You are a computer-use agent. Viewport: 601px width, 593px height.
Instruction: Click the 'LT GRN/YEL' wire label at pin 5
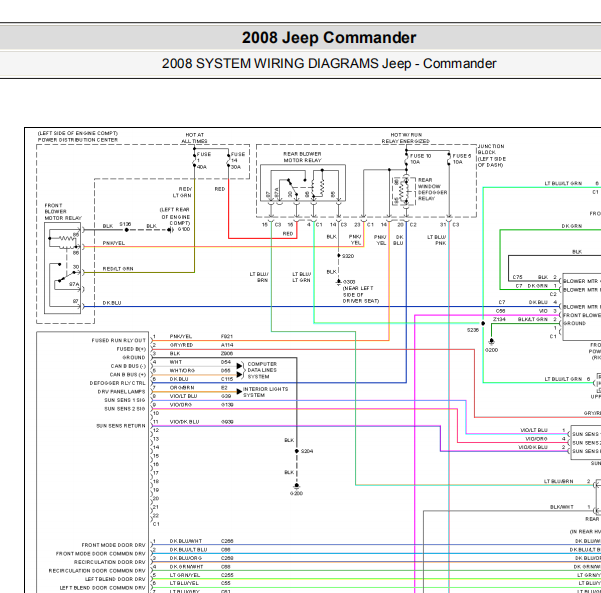click(185, 575)
